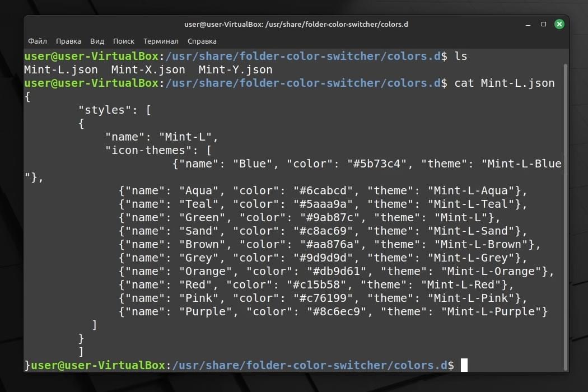Click the color value #8c6ec9
Viewport: 588px width, 392px height.
[337, 312]
